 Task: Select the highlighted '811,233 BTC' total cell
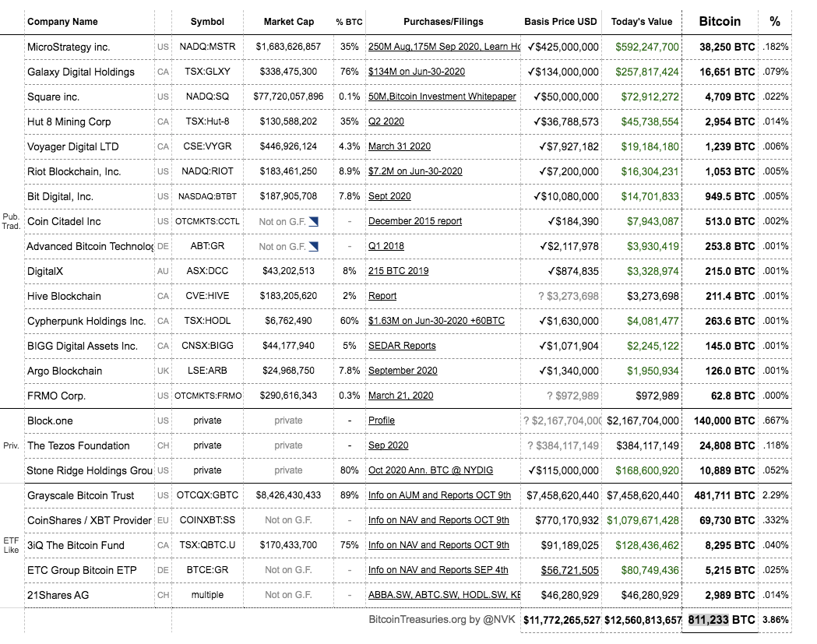click(720, 620)
